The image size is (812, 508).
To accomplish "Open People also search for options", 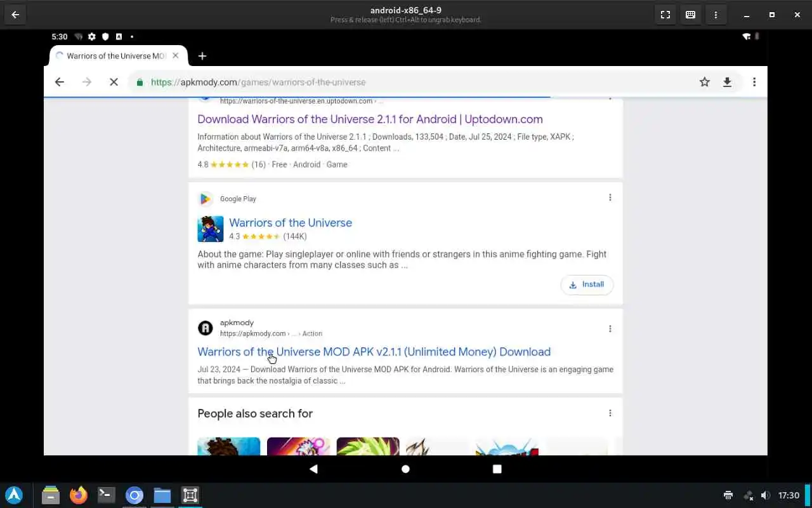I will [610, 413].
